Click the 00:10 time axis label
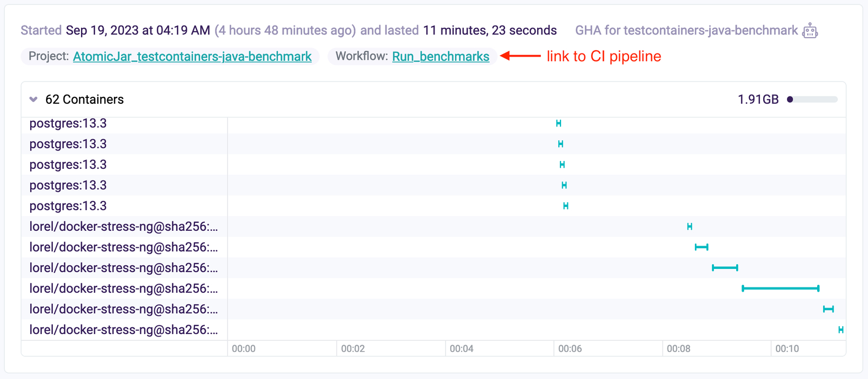 coord(787,349)
